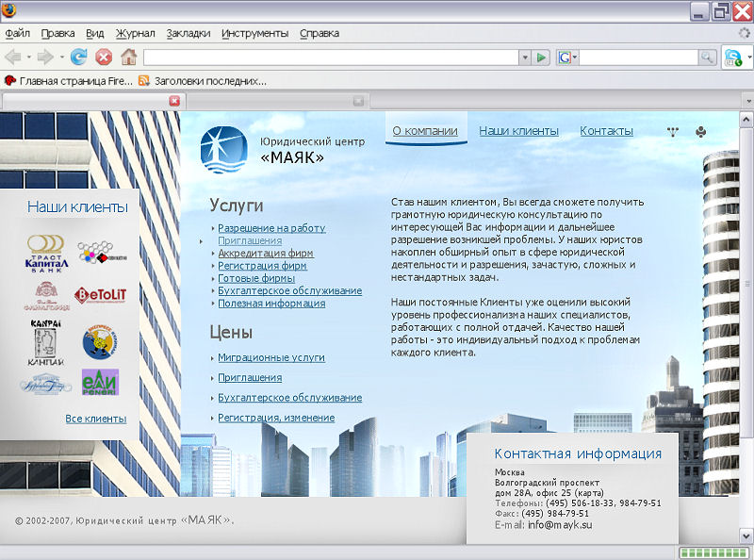
Task: Open Бухгалтерское обслуживание link under Цены
Action: 290,398
